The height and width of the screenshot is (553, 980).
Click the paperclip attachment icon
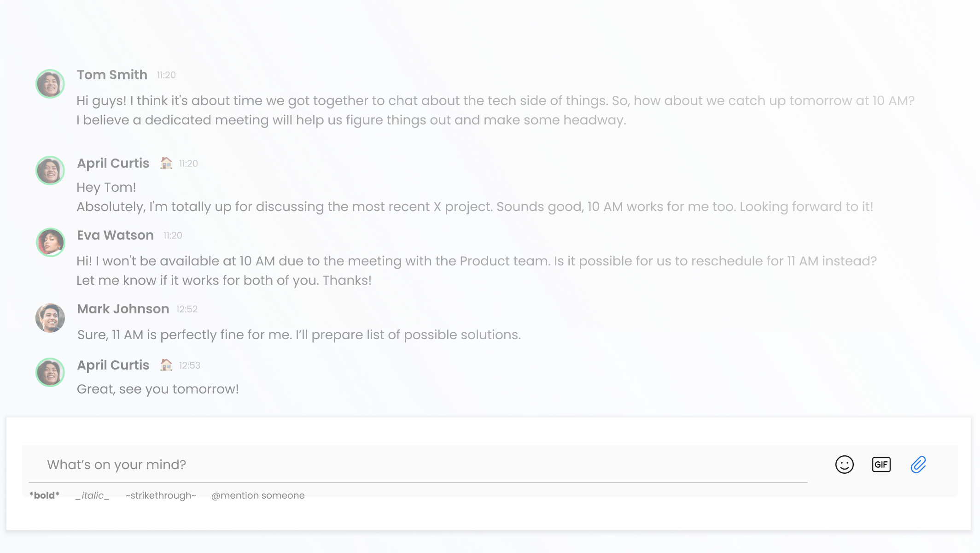pyautogui.click(x=918, y=465)
